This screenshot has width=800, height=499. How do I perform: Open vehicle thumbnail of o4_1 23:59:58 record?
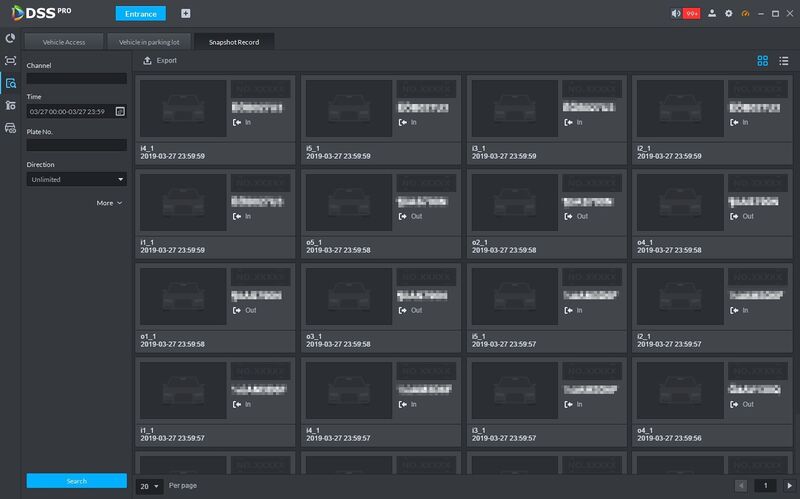pyautogui.click(x=680, y=202)
